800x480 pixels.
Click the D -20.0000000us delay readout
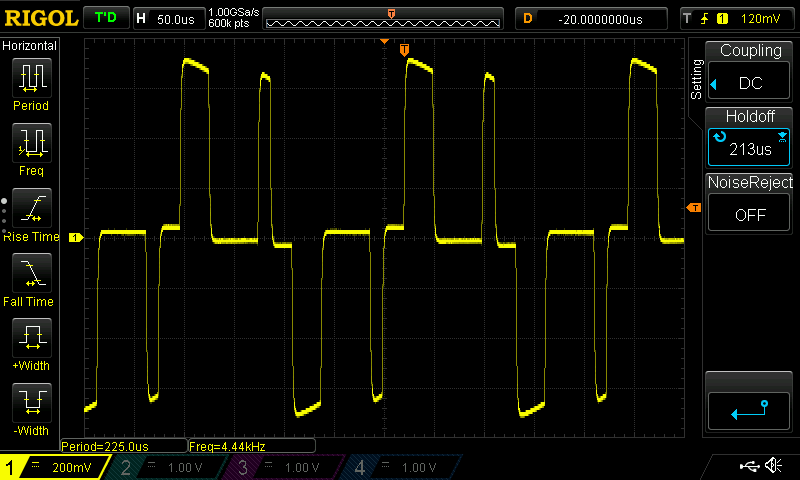click(x=591, y=19)
